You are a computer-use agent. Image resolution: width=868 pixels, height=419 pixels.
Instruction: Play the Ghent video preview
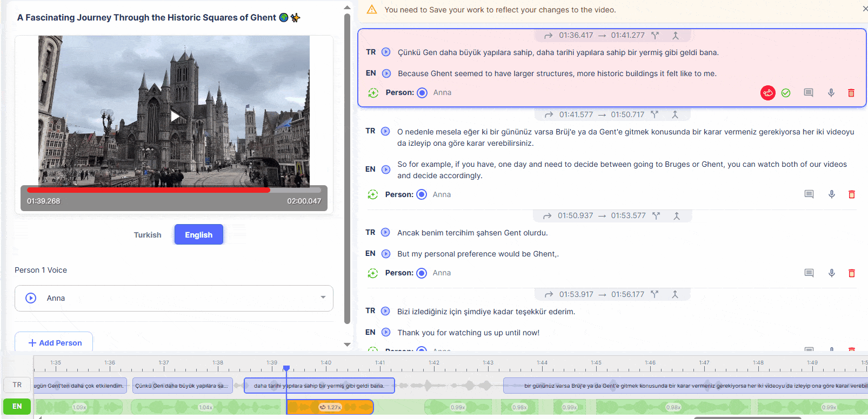tap(175, 116)
